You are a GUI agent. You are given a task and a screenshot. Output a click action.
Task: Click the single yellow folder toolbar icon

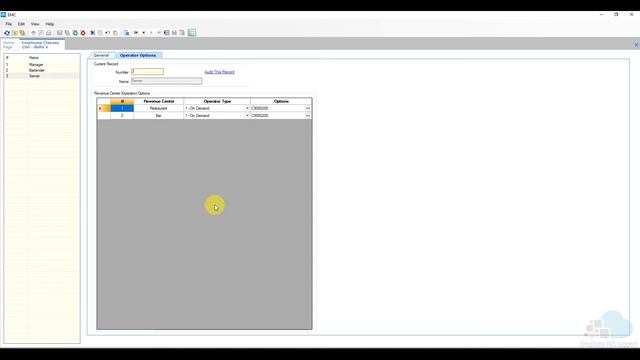pos(14,33)
